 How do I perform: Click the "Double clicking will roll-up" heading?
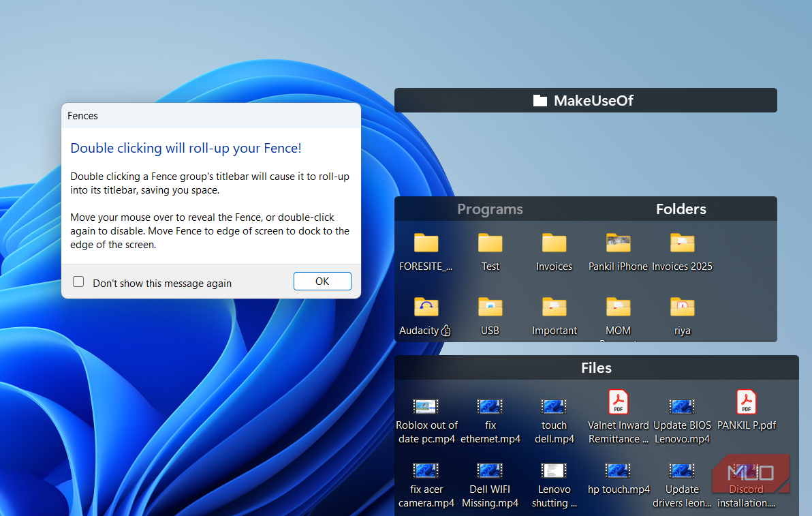[186, 148]
